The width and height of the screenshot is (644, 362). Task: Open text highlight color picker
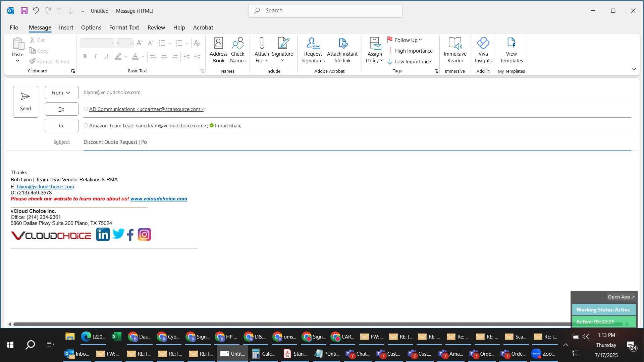coord(126,57)
